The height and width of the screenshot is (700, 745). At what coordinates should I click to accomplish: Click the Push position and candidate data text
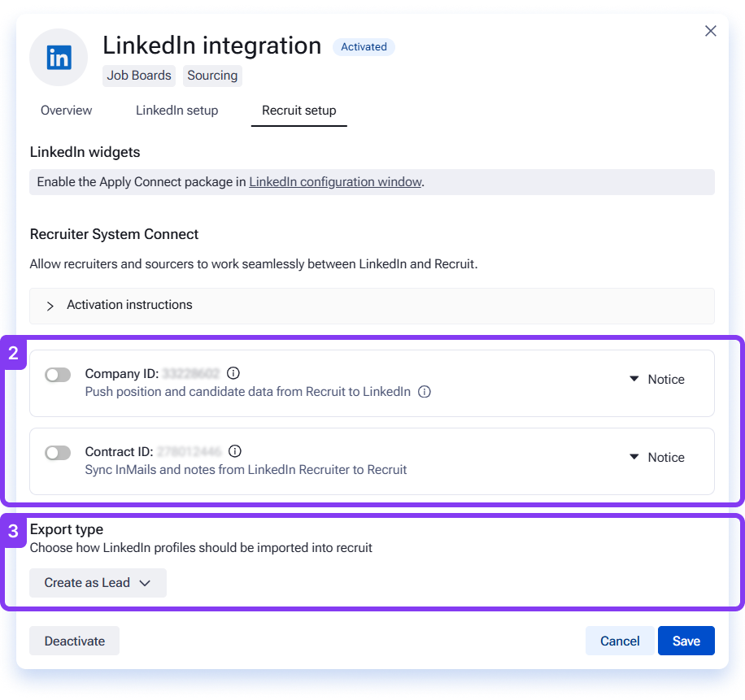click(247, 392)
